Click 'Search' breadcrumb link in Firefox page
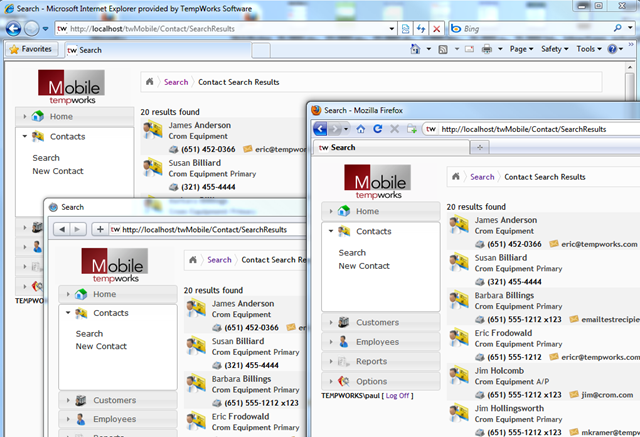The width and height of the screenshot is (640, 437). [x=482, y=177]
